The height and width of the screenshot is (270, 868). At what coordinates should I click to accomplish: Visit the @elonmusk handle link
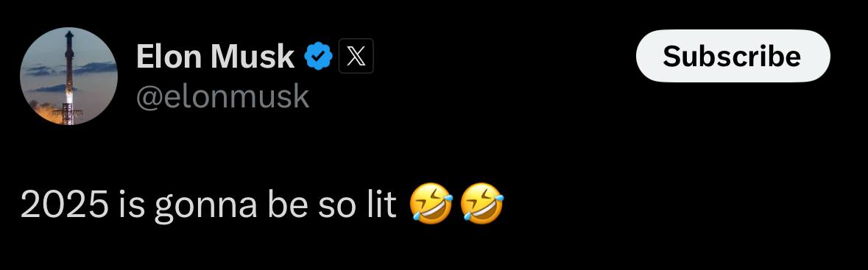click(222, 97)
